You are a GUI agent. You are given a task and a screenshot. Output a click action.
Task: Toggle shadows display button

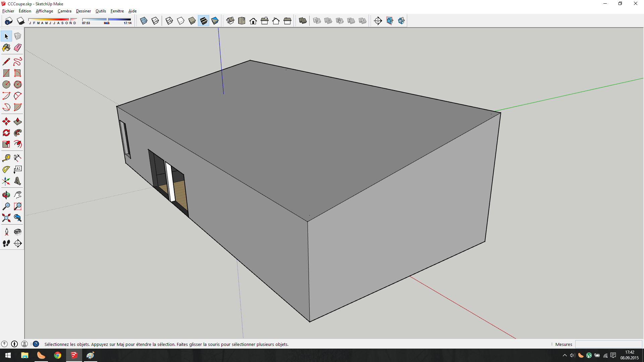21,21
